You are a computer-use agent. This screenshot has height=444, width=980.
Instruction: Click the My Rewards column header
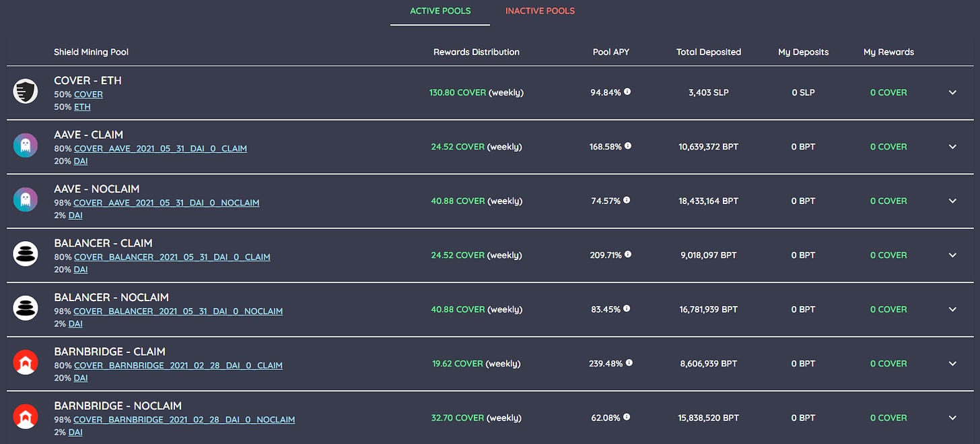coord(888,52)
